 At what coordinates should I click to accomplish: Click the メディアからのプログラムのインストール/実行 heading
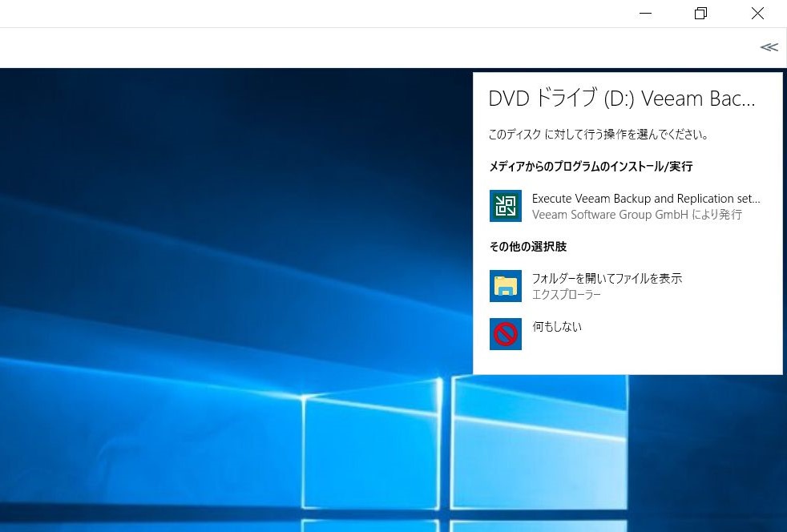coord(591,166)
